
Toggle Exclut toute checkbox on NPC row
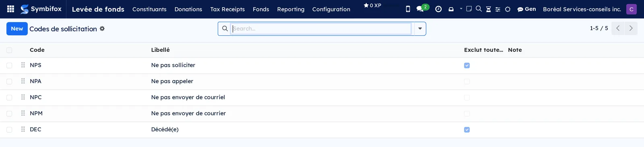pos(467,98)
